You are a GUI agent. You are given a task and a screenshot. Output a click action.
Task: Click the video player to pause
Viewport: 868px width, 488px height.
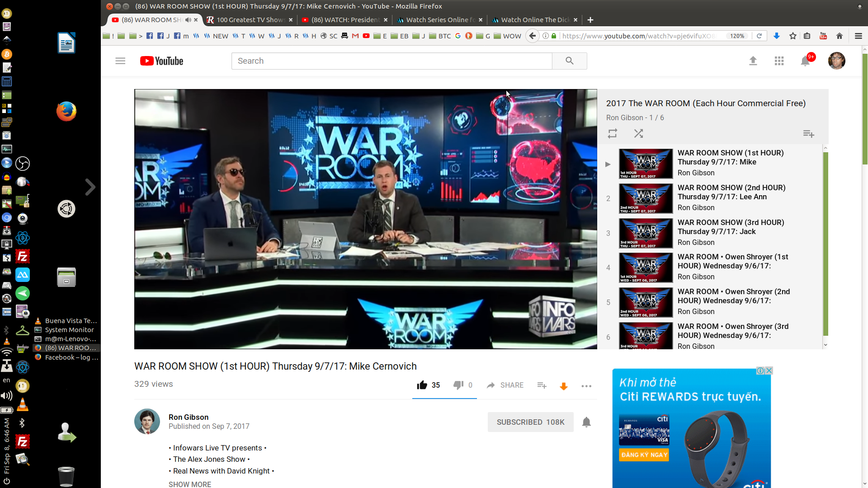point(365,219)
